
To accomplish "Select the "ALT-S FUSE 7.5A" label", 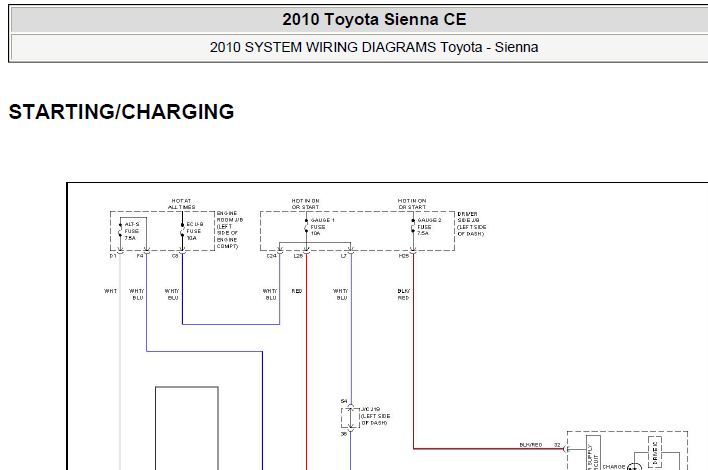I will pos(132,231).
